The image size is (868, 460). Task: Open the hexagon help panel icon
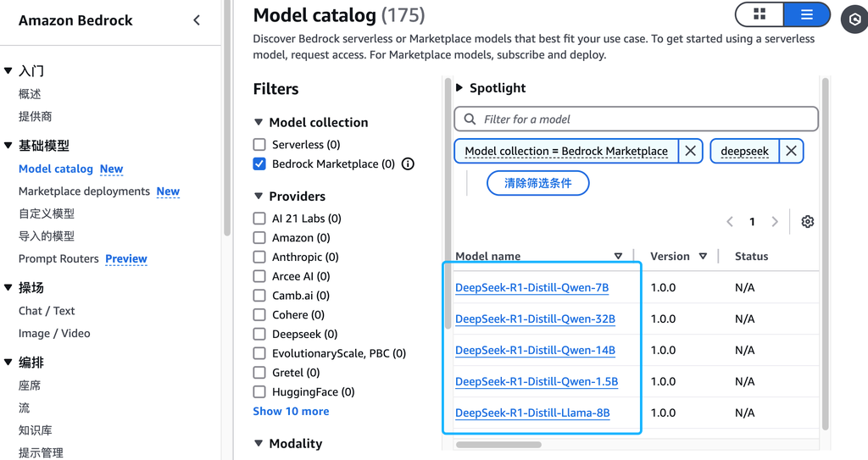coord(854,20)
